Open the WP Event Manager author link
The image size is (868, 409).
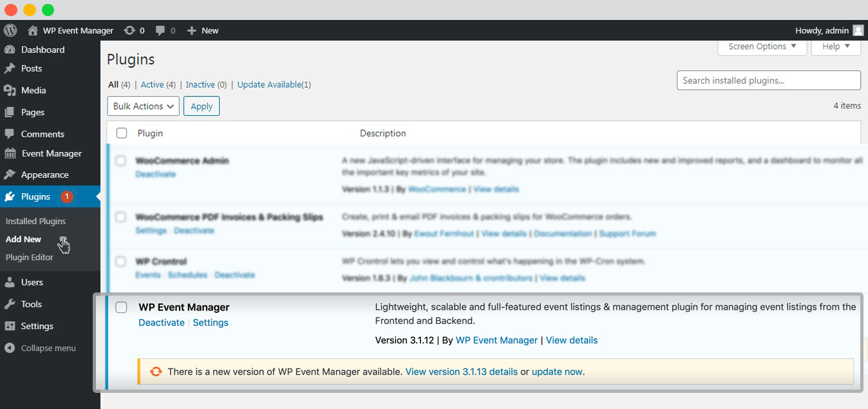[x=496, y=340]
